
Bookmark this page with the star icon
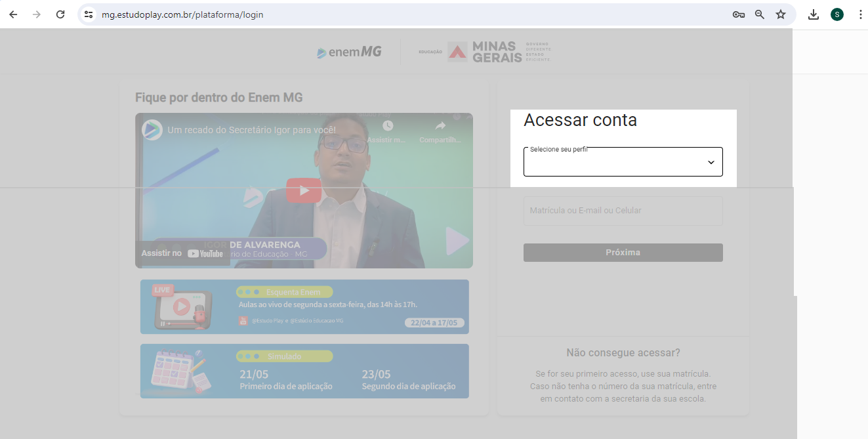coord(781,14)
